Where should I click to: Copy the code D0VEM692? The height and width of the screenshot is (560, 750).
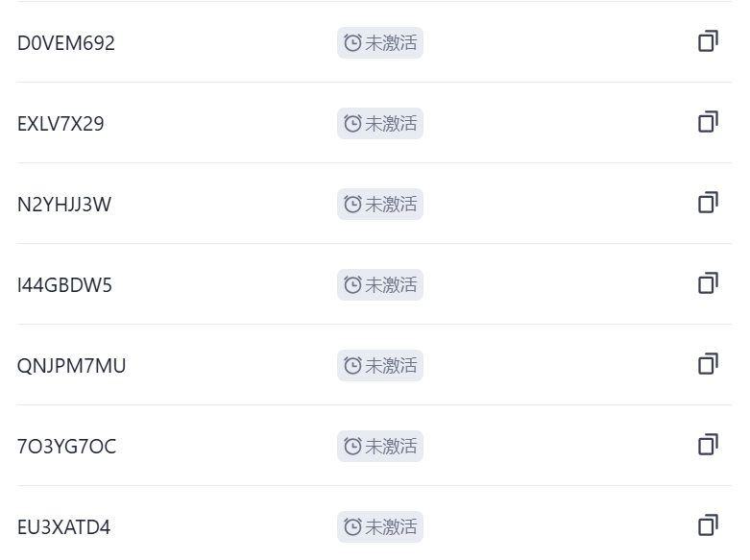coord(708,41)
